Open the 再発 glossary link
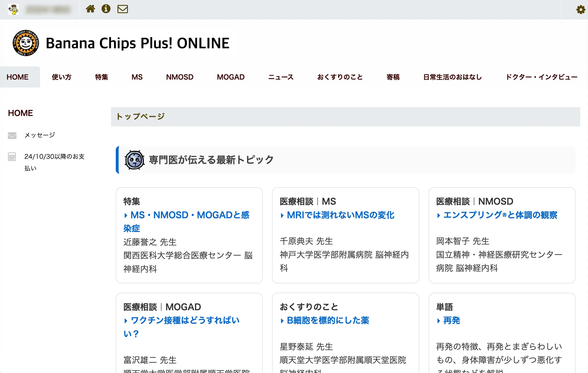Viewport: 588px width, 373px height. (451, 320)
